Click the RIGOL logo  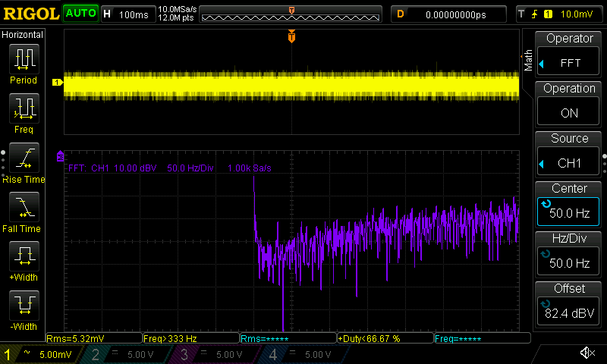coord(30,14)
